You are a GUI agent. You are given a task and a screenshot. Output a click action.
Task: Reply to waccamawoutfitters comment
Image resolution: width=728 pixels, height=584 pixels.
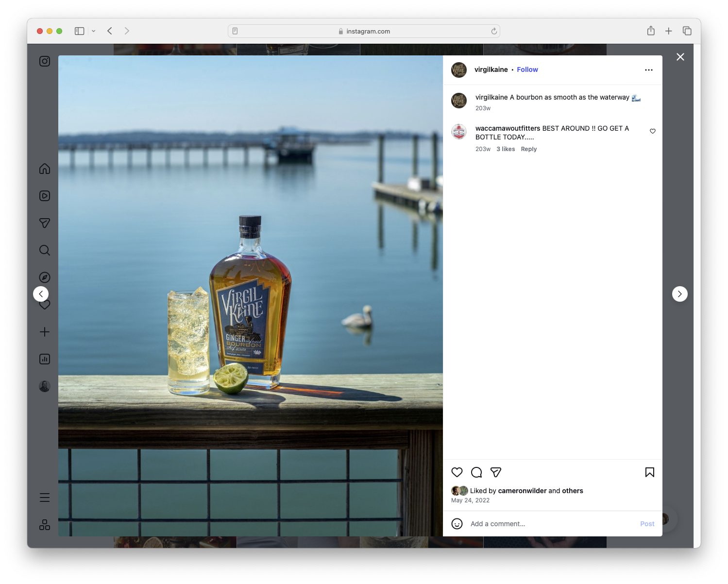[529, 149]
